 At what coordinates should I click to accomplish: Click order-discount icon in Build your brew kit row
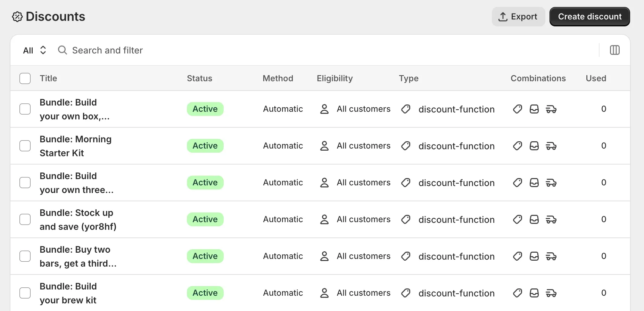[x=534, y=293]
